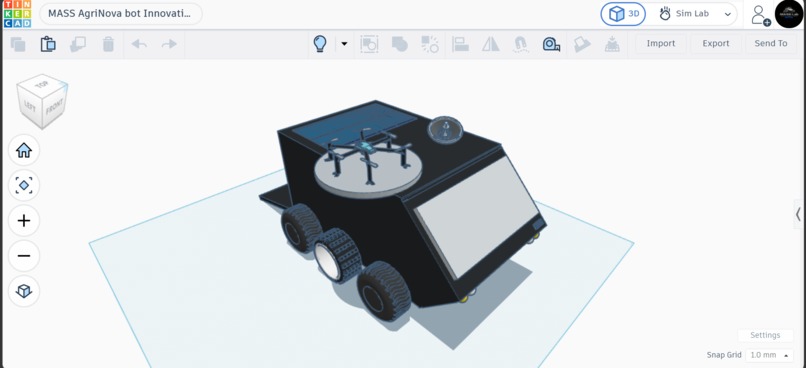
Task: Open the Snap Grid 1.0 mm dropdown
Action: pyautogui.click(x=769, y=355)
